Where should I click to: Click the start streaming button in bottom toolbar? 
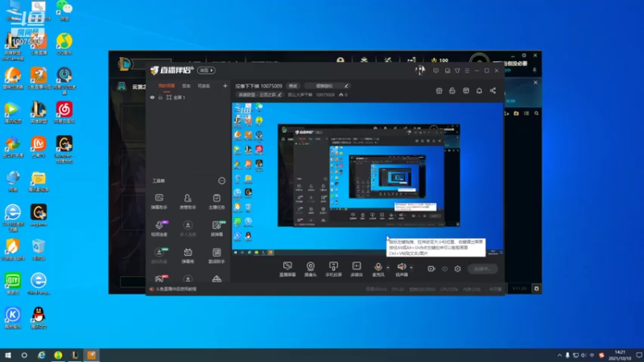(482, 269)
